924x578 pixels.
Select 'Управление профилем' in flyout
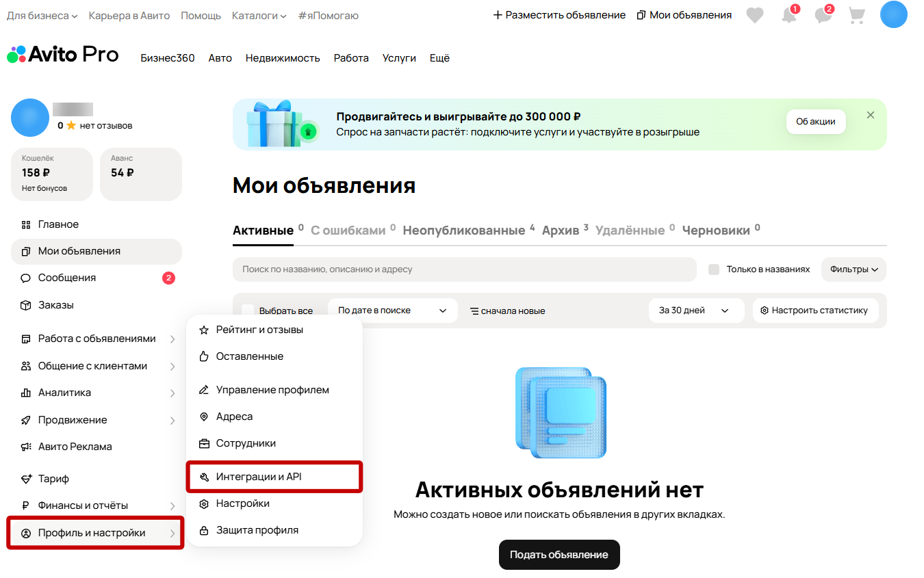274,390
